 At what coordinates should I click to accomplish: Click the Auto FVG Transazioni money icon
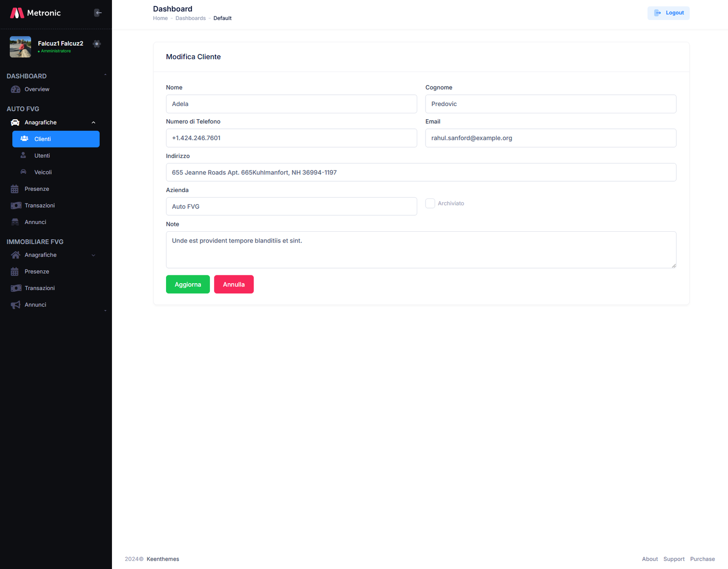click(16, 206)
